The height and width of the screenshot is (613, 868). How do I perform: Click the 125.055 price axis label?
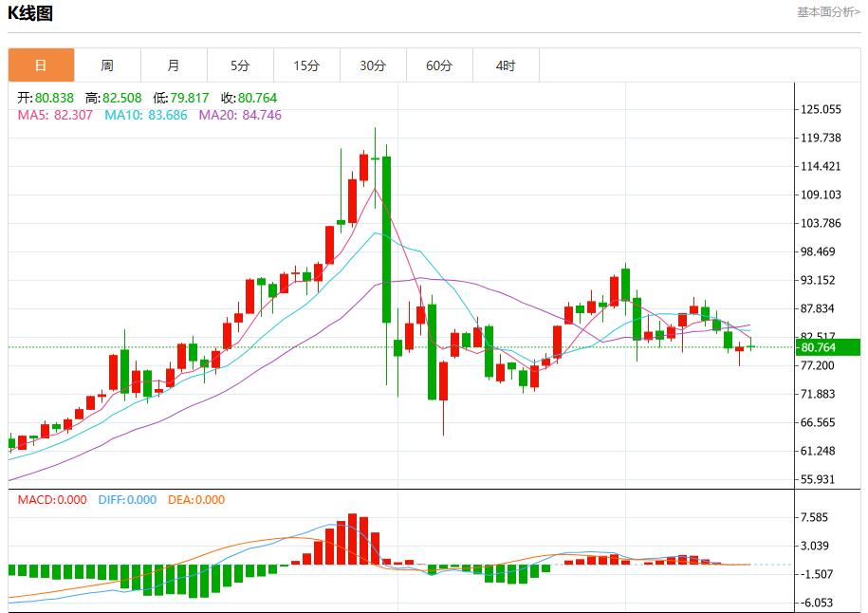[821, 110]
